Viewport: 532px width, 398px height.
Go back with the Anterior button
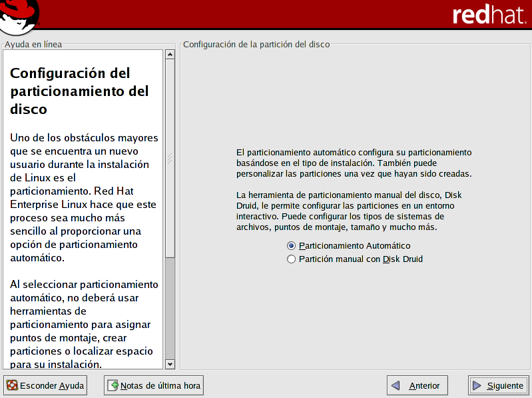(x=417, y=385)
